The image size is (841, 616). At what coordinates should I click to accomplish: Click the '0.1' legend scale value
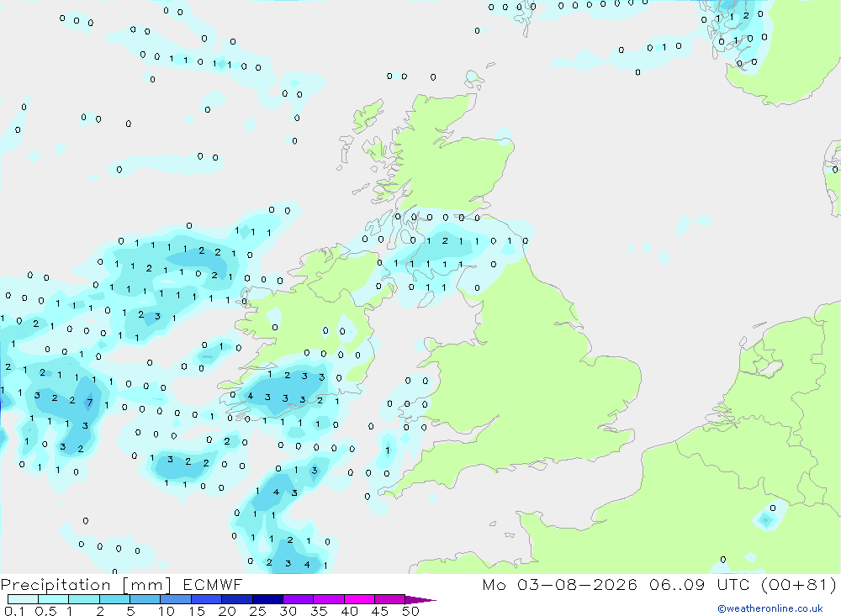[x=14, y=611]
